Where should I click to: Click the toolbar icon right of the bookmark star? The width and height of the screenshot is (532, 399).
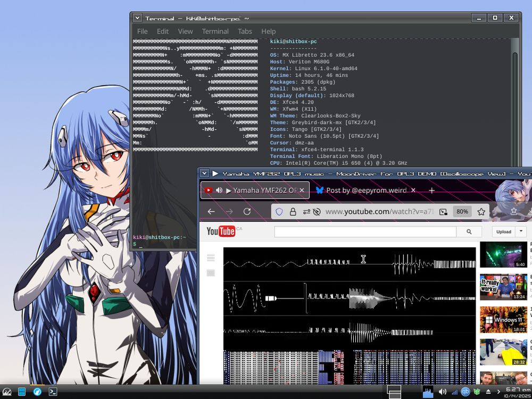coord(514,211)
